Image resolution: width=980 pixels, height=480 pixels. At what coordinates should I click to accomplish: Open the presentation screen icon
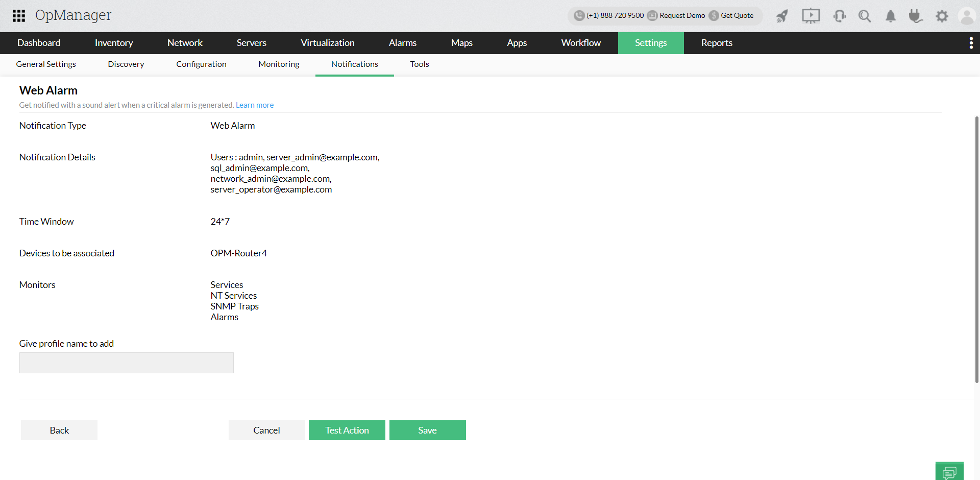pyautogui.click(x=811, y=16)
